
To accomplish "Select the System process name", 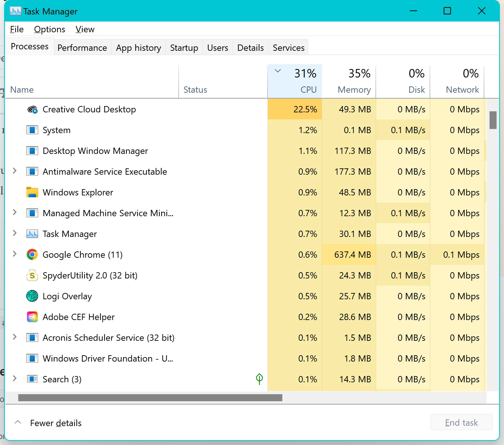I will pyautogui.click(x=56, y=130).
